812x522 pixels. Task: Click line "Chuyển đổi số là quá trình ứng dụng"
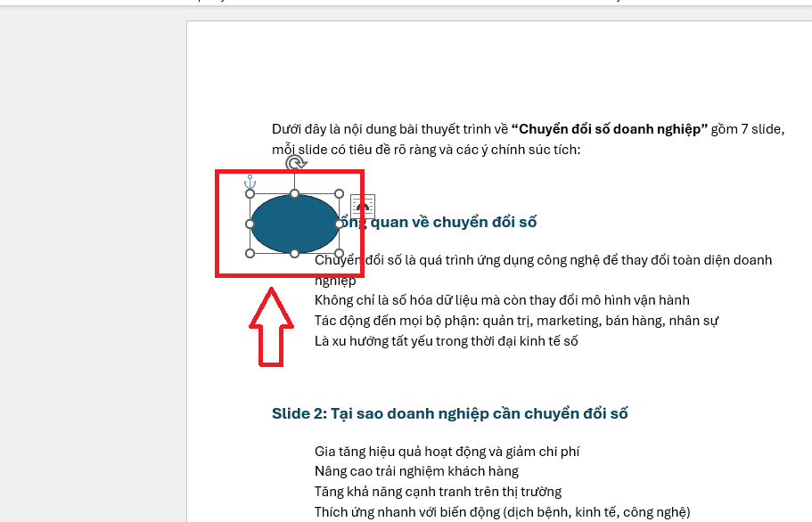543,260
